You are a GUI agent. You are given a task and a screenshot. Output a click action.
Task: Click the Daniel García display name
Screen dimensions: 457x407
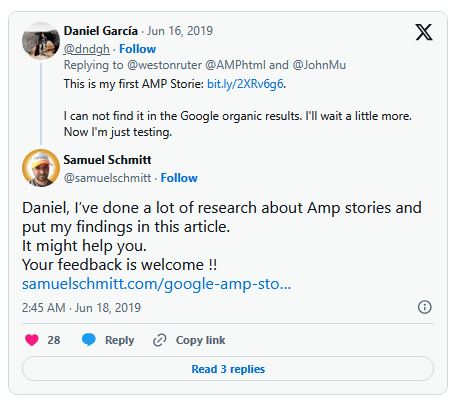pos(101,31)
